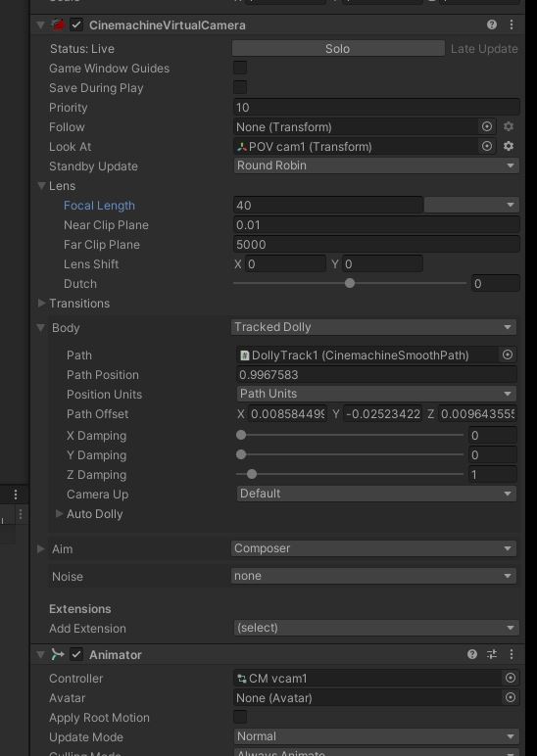The width and height of the screenshot is (537, 756).
Task: Expand the Auto Dolly section
Action: pyautogui.click(x=60, y=513)
